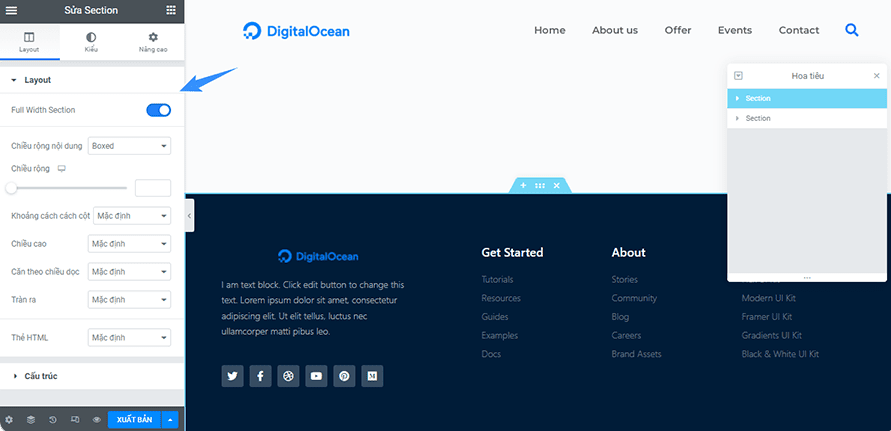Open the Navigator layers icon

(31, 420)
